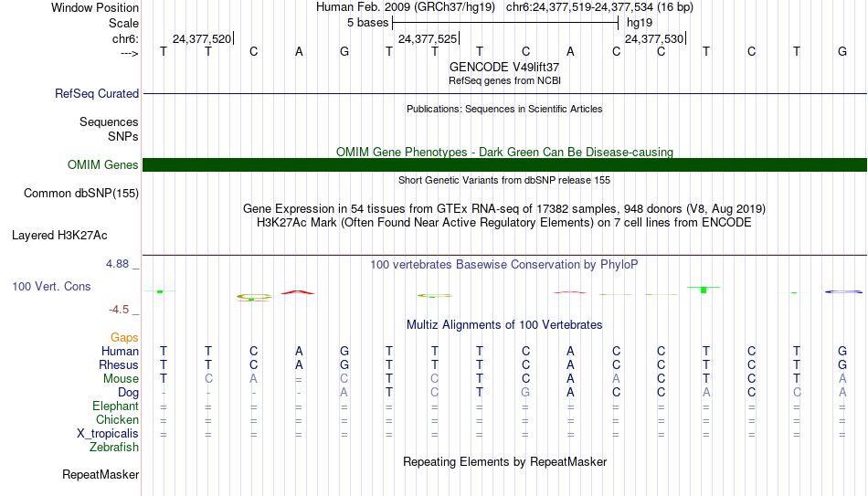Click the chr6: ruler label

point(125,38)
